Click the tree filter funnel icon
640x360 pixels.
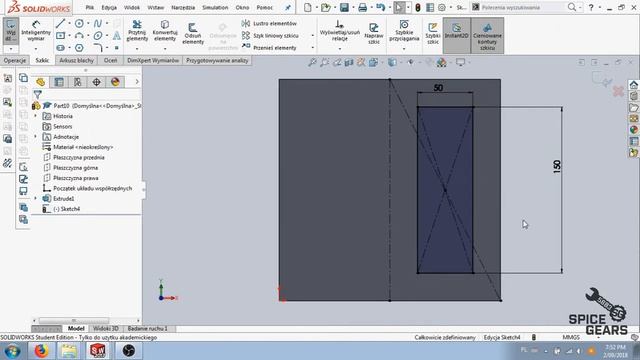click(38, 95)
